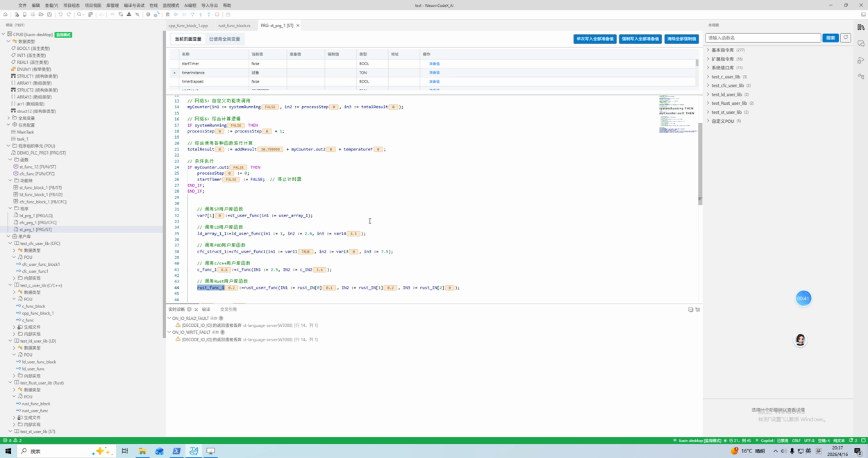Open Task View on the taskbar
Image resolution: width=868 pixels, height=458 pixels.
pos(125,451)
